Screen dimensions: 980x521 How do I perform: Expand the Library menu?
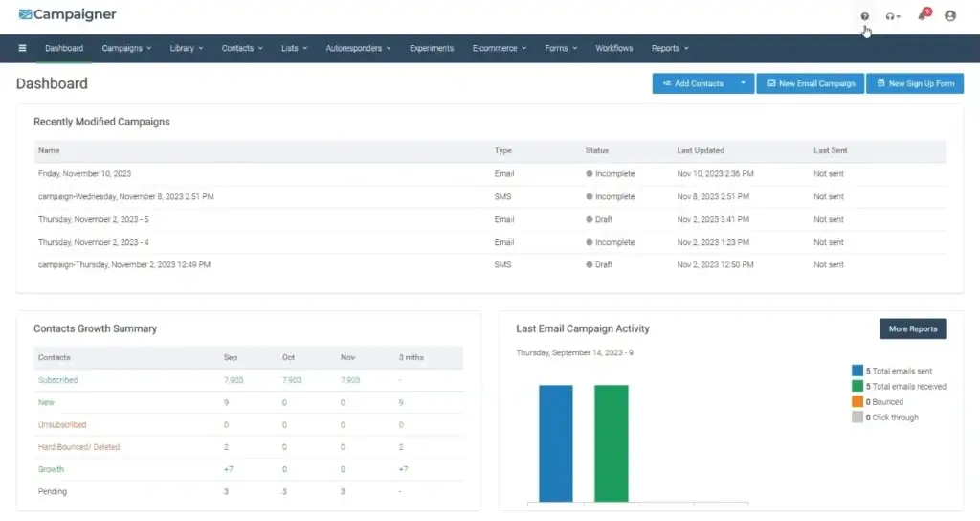pyautogui.click(x=187, y=48)
